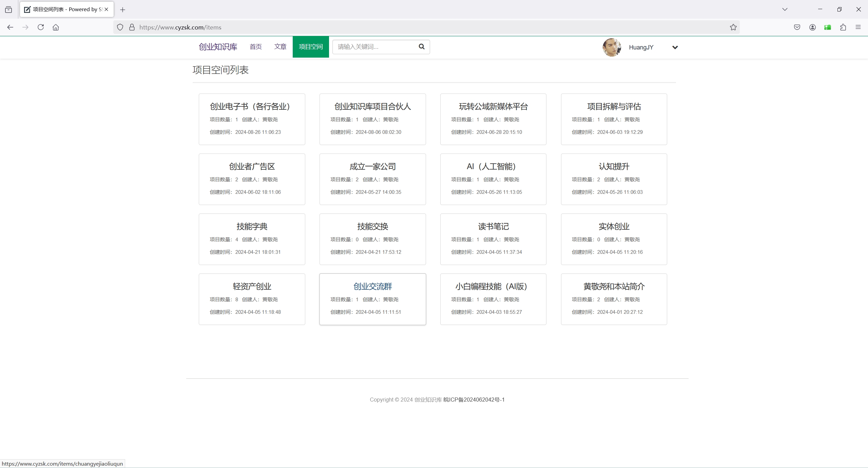Expand the HuangJY user dropdown
The height and width of the screenshot is (468, 868).
point(675,47)
